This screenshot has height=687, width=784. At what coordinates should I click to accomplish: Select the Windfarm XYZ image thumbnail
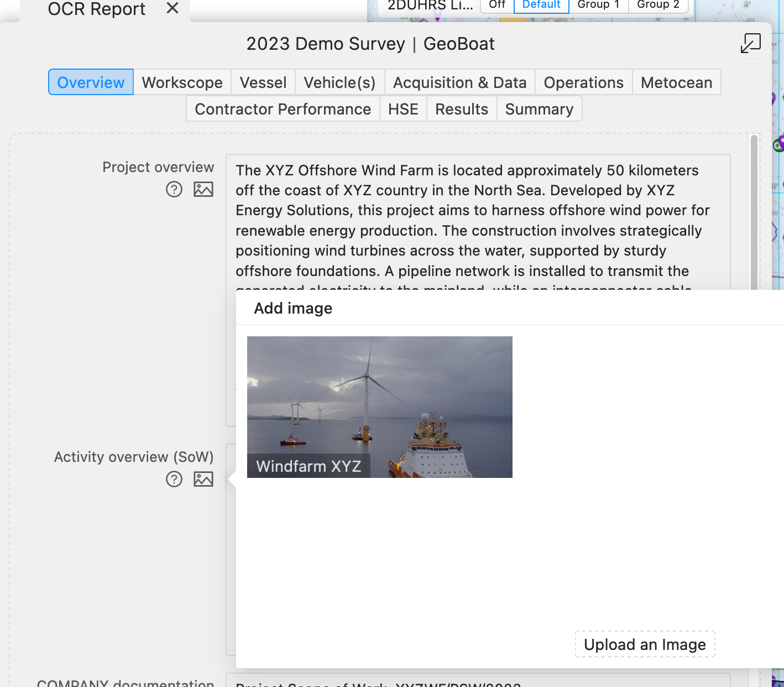[x=380, y=407]
